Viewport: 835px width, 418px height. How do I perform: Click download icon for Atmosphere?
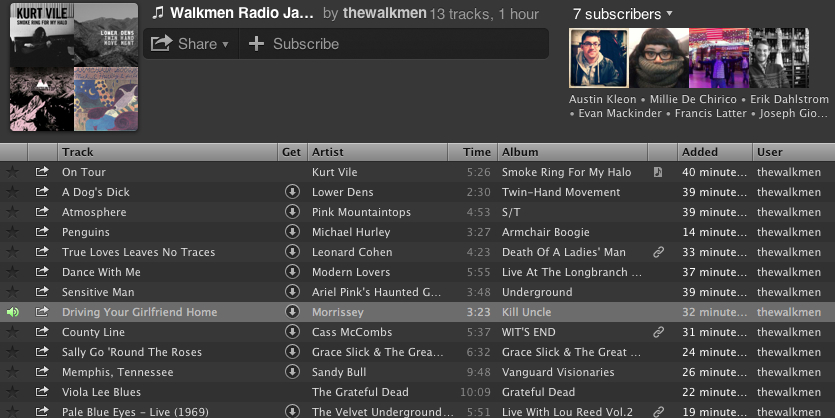click(x=292, y=211)
